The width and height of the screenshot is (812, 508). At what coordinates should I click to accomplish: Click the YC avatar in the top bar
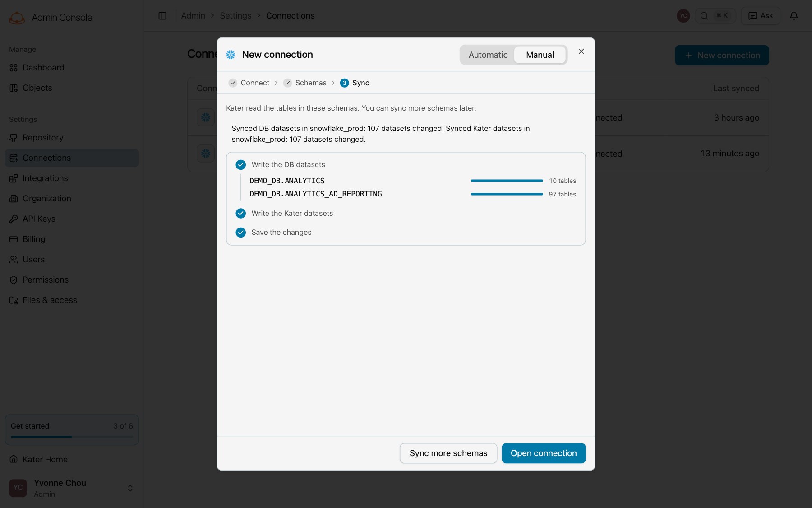[x=683, y=16]
